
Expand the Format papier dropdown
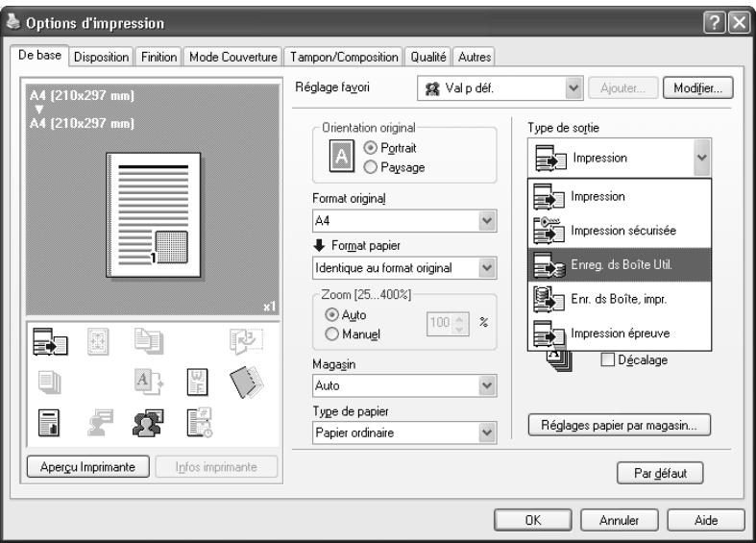487,267
